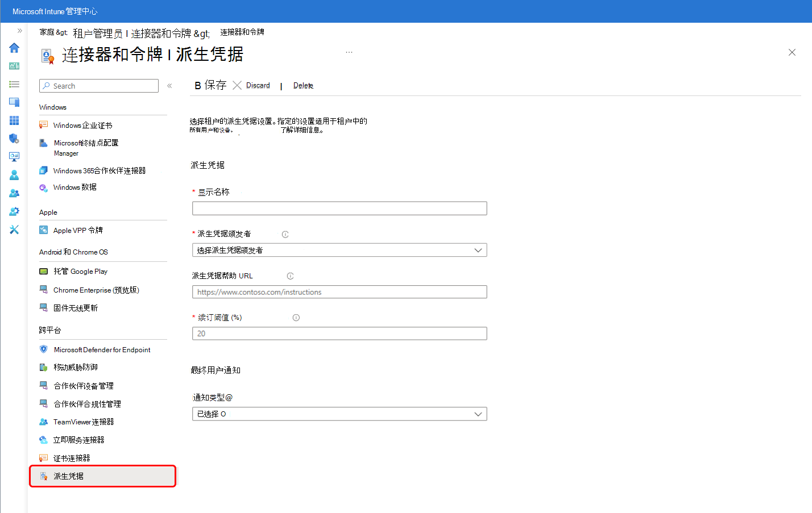
Task: Click the 保存 save button
Action: (210, 85)
